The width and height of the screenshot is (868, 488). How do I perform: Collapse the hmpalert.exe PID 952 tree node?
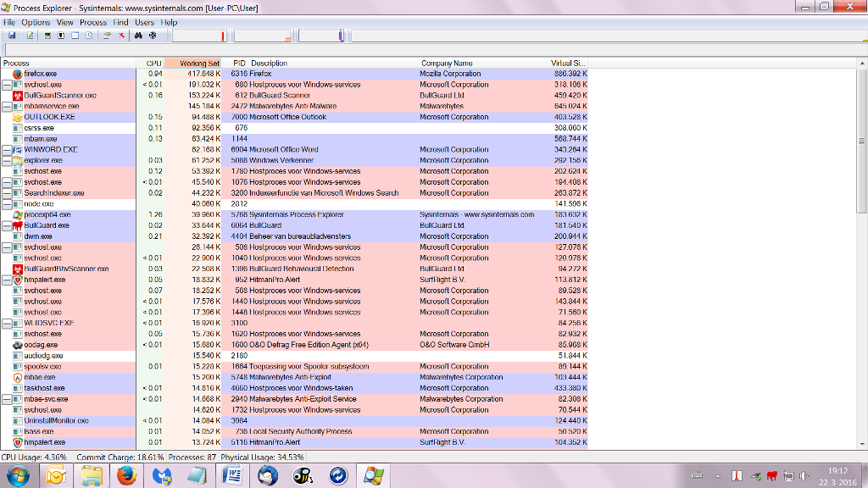pyautogui.click(x=7, y=280)
